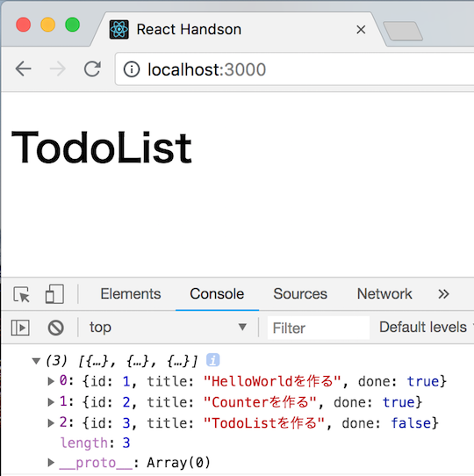Switch to the Elements tab
This screenshot has width=474, height=476.
131,294
